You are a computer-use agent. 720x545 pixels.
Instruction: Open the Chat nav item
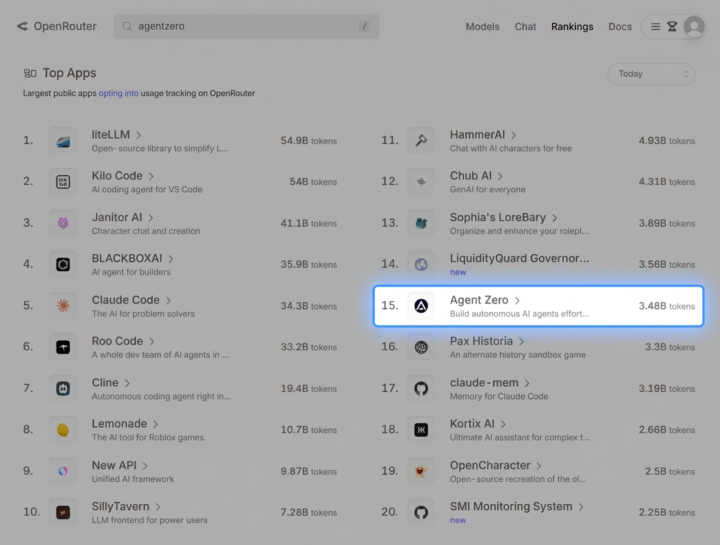(525, 27)
